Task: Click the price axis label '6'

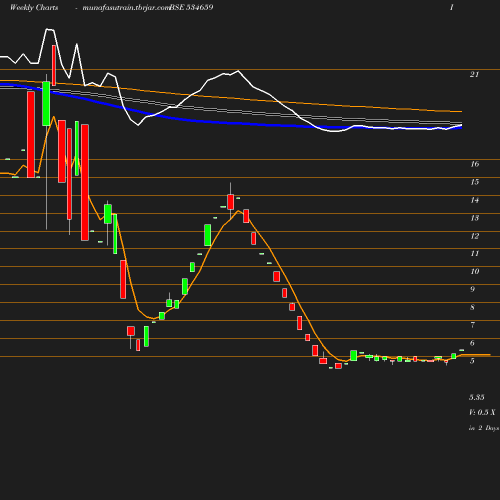Action: tap(472, 343)
